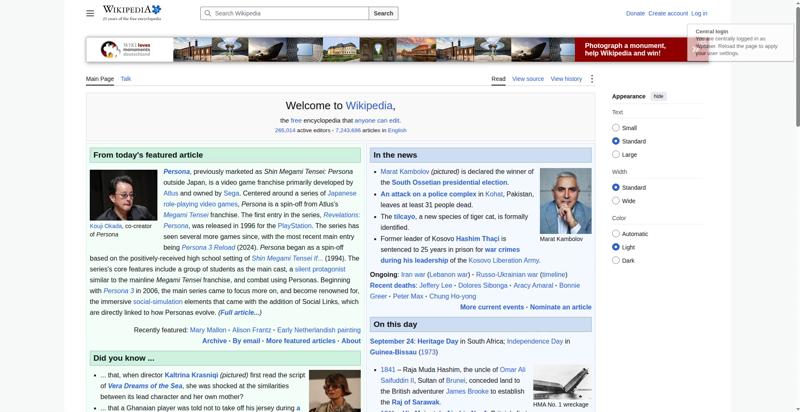Open the PlayStation link
Screen dimensions: 800x412
294,225
